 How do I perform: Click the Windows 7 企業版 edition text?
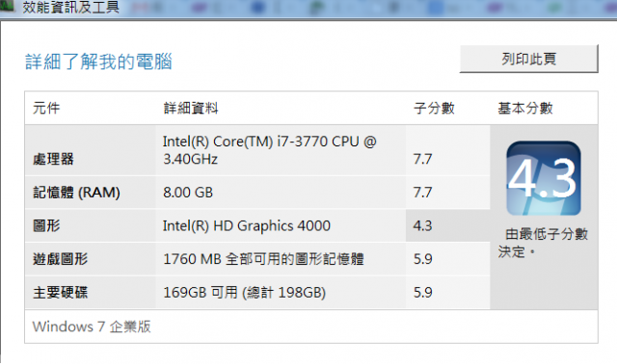click(x=92, y=326)
